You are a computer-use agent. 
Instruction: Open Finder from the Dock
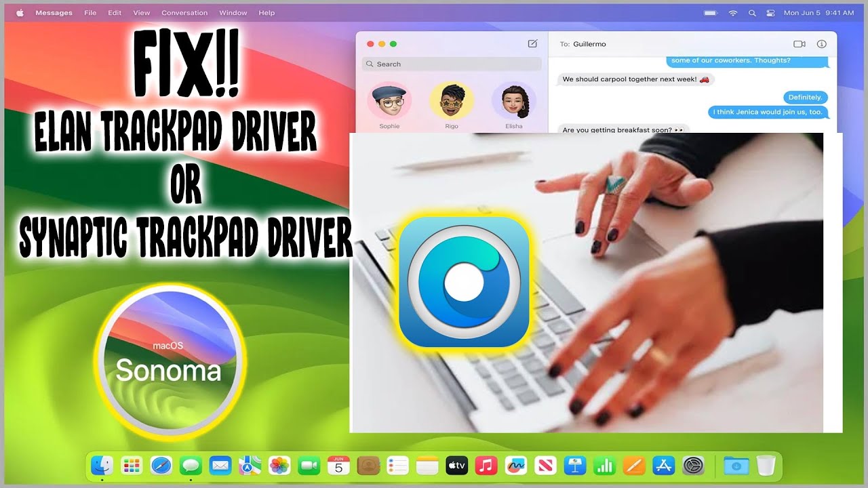pos(102,466)
